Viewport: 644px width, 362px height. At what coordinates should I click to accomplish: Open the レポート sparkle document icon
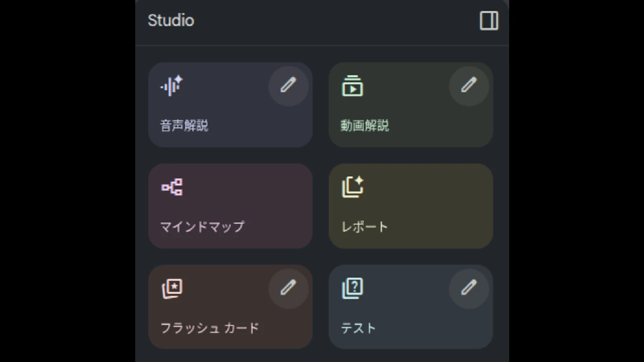point(352,186)
